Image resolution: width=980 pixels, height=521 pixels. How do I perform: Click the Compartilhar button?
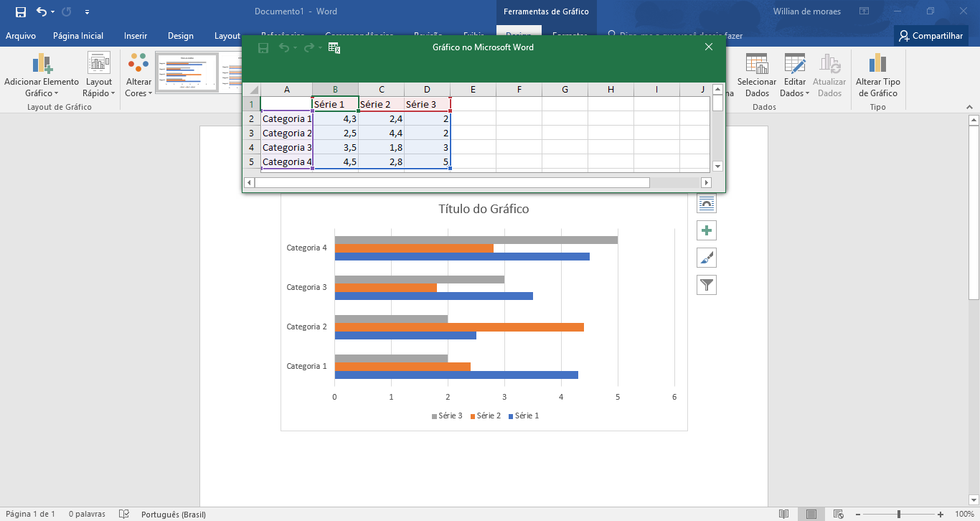930,36
